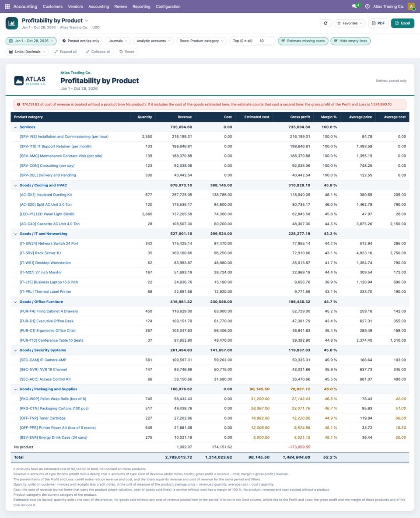Open [IT-SW24] Network Switch 24 Port
This screenshot has width=420, height=518.
pos(49,244)
